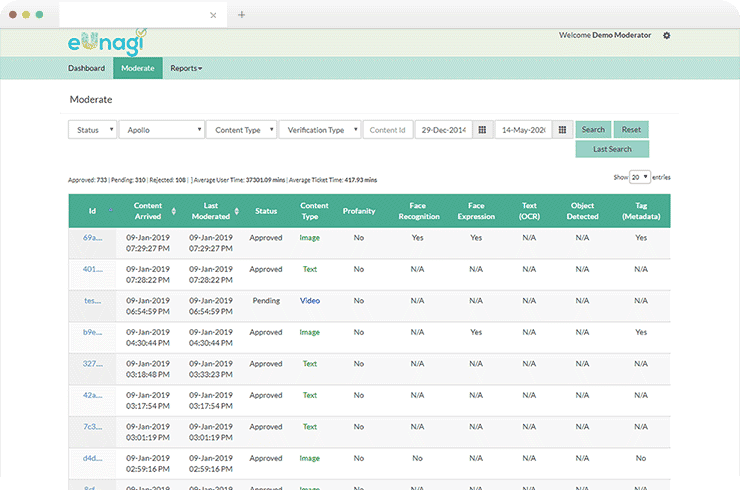Go to the Dashboard tab
This screenshot has height=490, width=740.
(x=86, y=68)
